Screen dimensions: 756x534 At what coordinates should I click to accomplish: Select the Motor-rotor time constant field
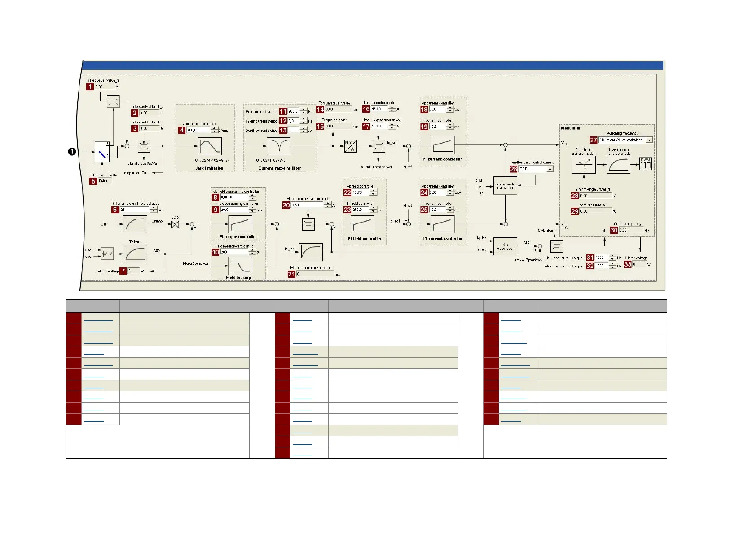[x=315, y=274]
